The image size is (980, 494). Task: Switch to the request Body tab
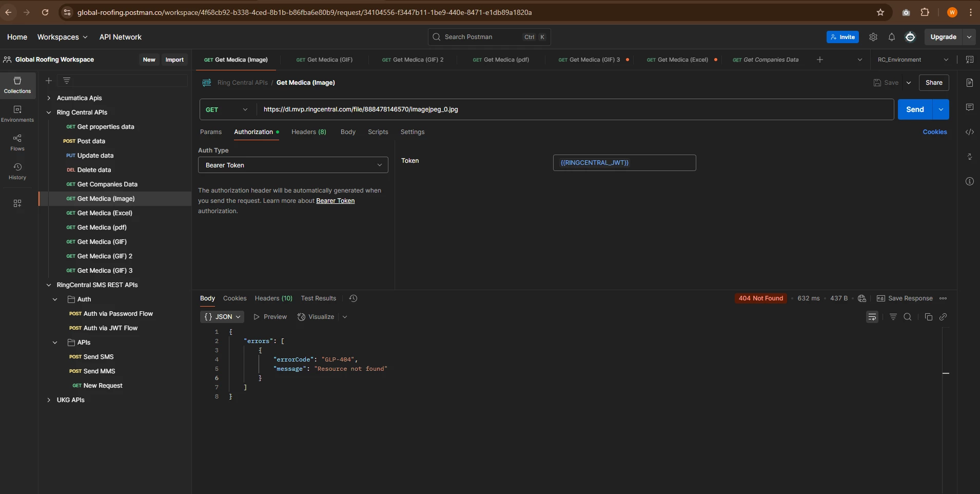(348, 132)
